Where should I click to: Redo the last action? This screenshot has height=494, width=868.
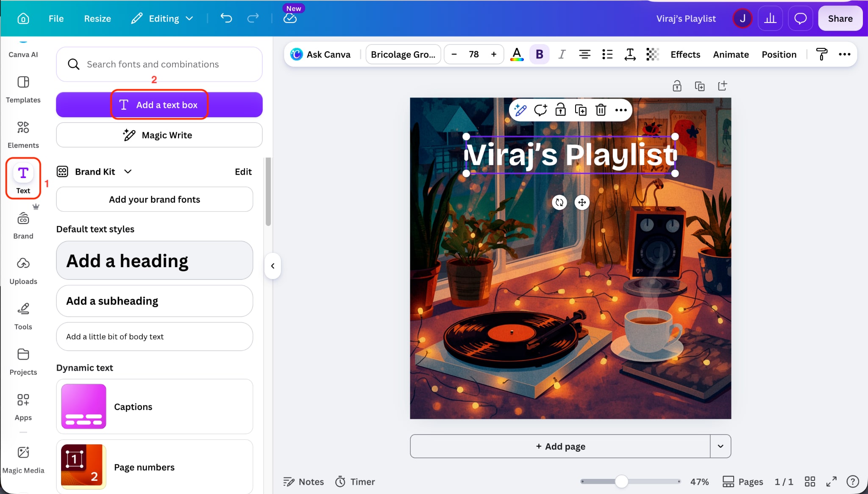click(253, 18)
